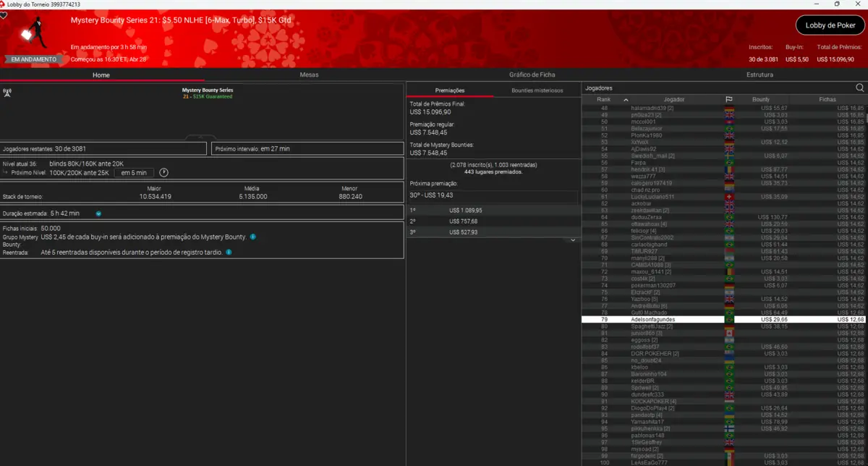868x466 pixels.
Task: Click the broadcast antenna icon
Action: pyautogui.click(x=7, y=93)
